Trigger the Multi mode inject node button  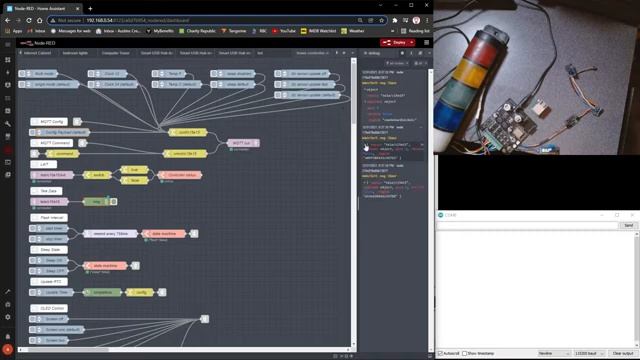pos(22,74)
